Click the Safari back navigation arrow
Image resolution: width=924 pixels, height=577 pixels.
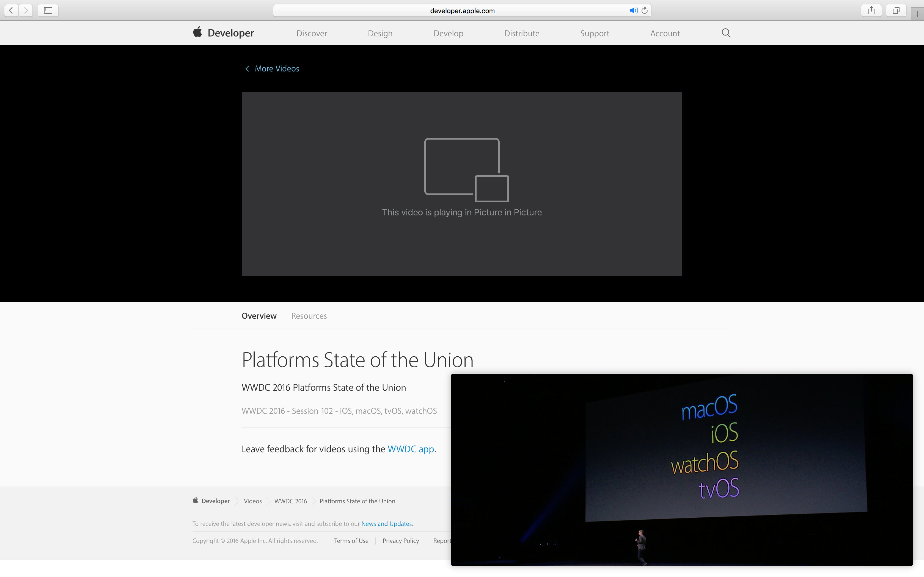pyautogui.click(x=11, y=10)
